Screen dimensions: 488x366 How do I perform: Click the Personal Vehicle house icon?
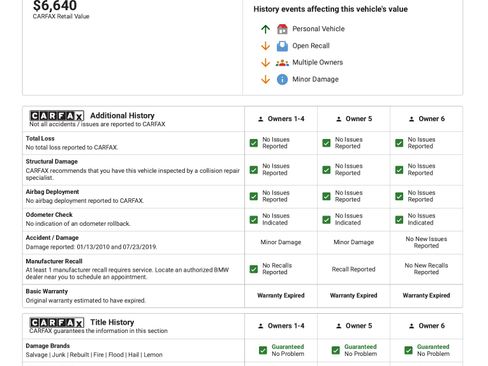click(282, 29)
